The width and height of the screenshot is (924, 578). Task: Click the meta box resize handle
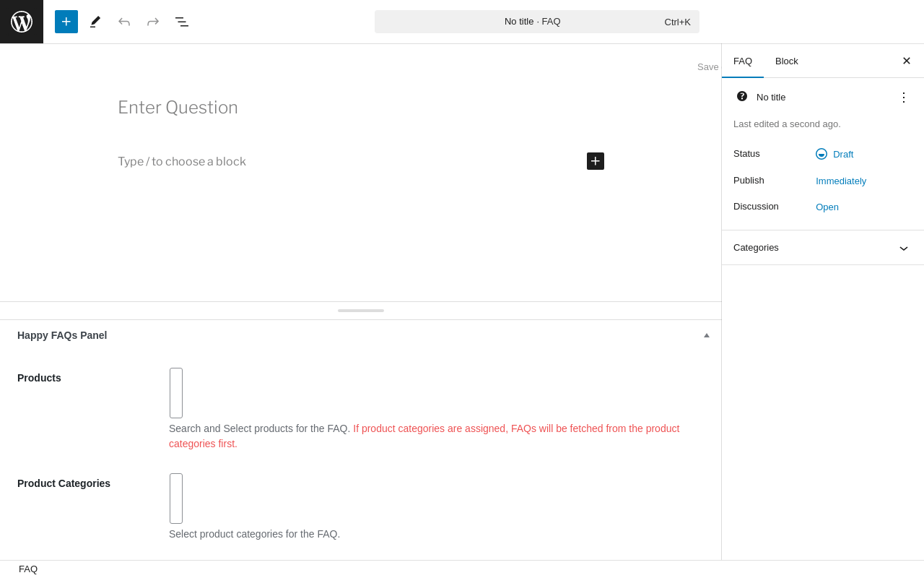click(361, 311)
